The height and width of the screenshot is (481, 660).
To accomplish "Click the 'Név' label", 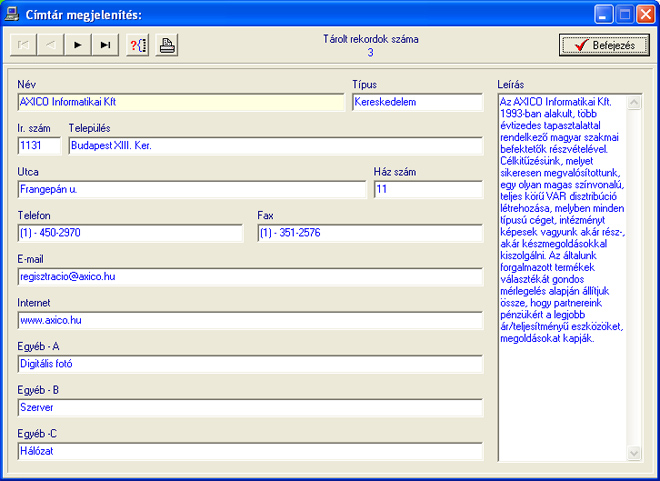I will click(27, 84).
